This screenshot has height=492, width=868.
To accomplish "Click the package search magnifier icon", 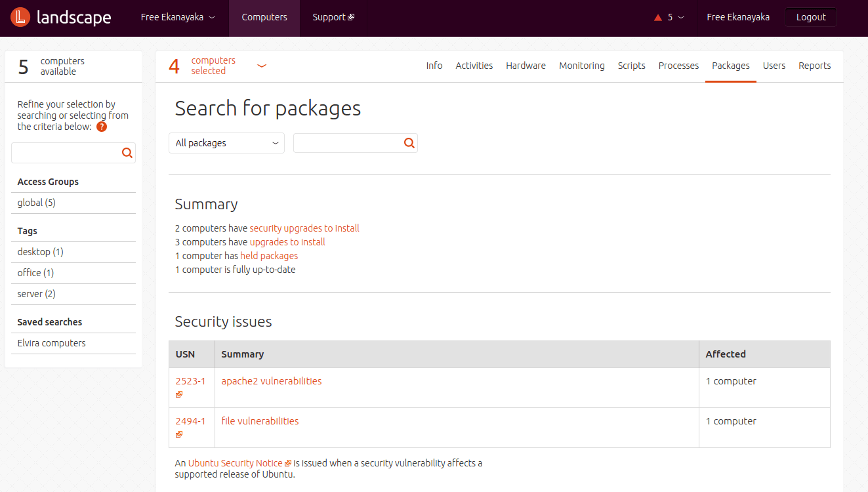I will (409, 143).
